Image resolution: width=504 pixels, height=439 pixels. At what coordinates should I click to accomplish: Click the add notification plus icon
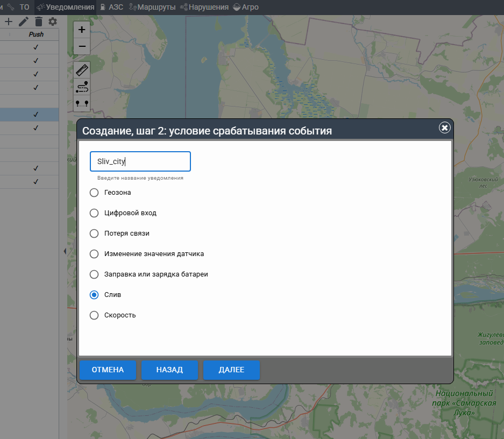tap(8, 22)
